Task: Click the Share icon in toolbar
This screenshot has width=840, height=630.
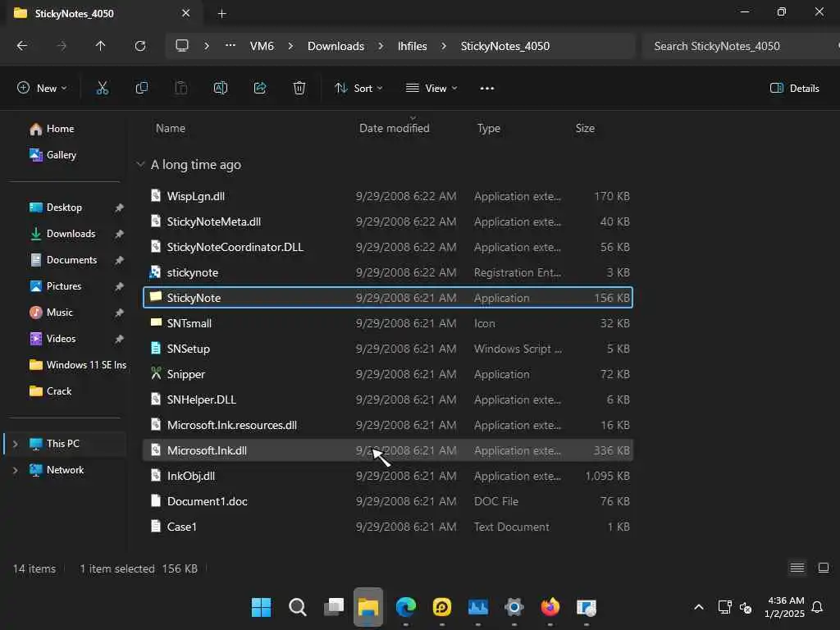Action: click(260, 89)
